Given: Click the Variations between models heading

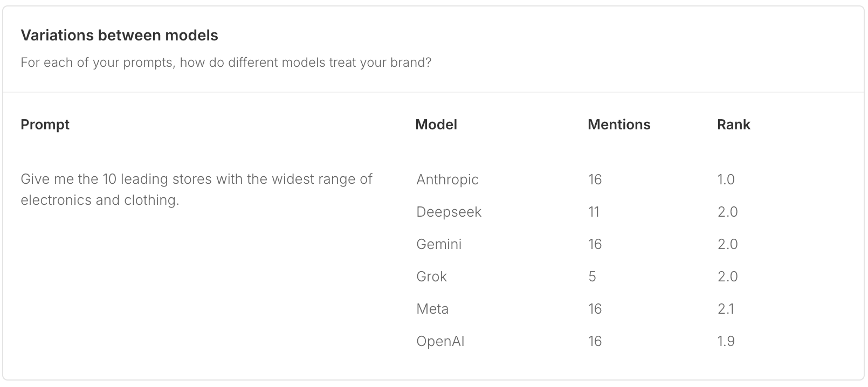Looking at the screenshot, I should click(x=119, y=36).
